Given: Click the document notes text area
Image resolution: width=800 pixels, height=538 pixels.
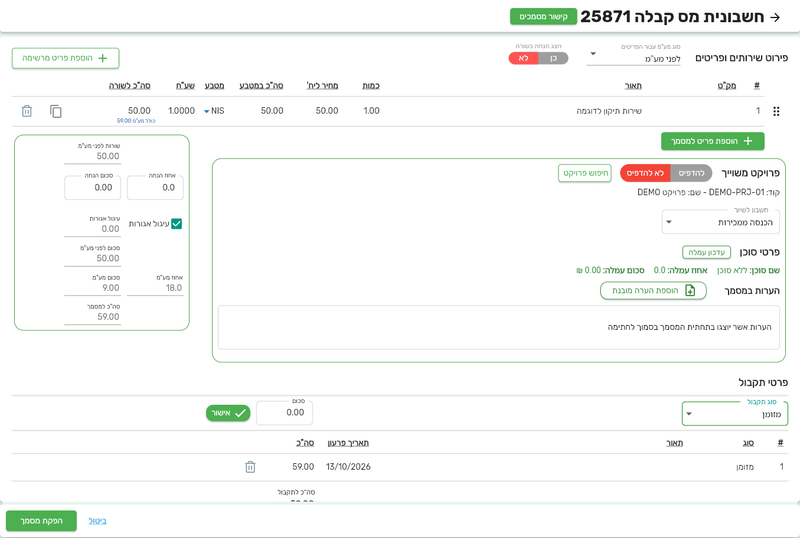Looking at the screenshot, I should point(499,327).
